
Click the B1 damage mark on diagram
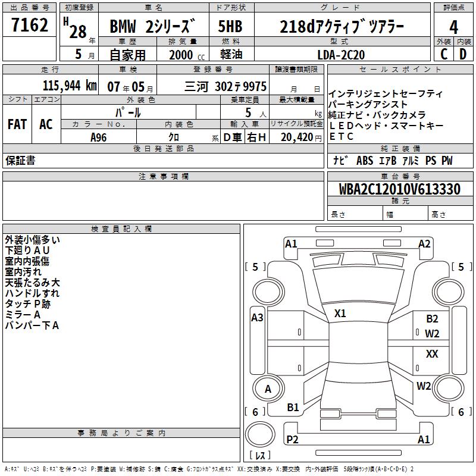(293, 407)
